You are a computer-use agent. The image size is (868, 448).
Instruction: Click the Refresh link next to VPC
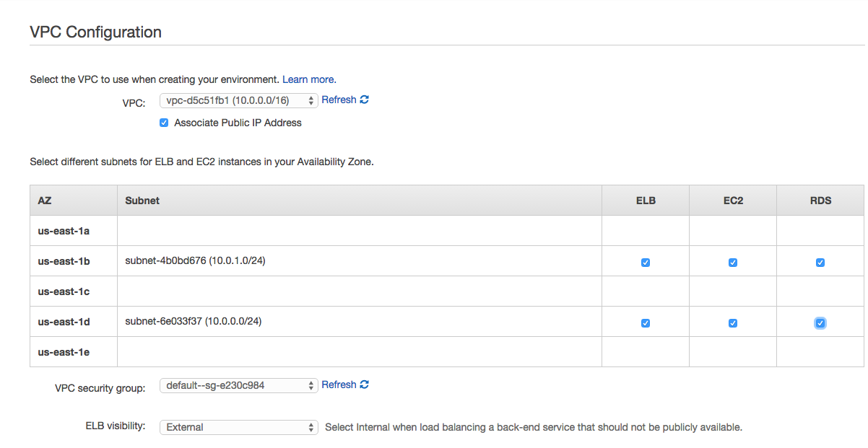[x=339, y=100]
